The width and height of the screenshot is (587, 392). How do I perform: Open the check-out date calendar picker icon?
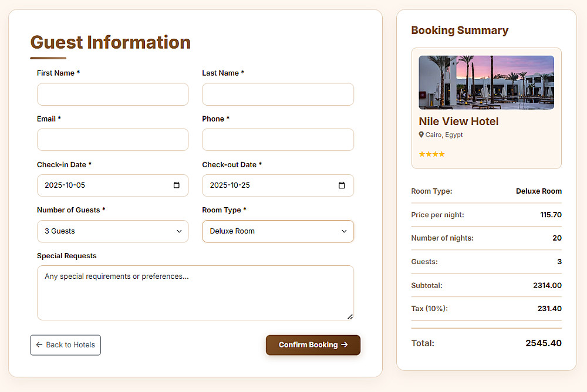[x=342, y=185]
